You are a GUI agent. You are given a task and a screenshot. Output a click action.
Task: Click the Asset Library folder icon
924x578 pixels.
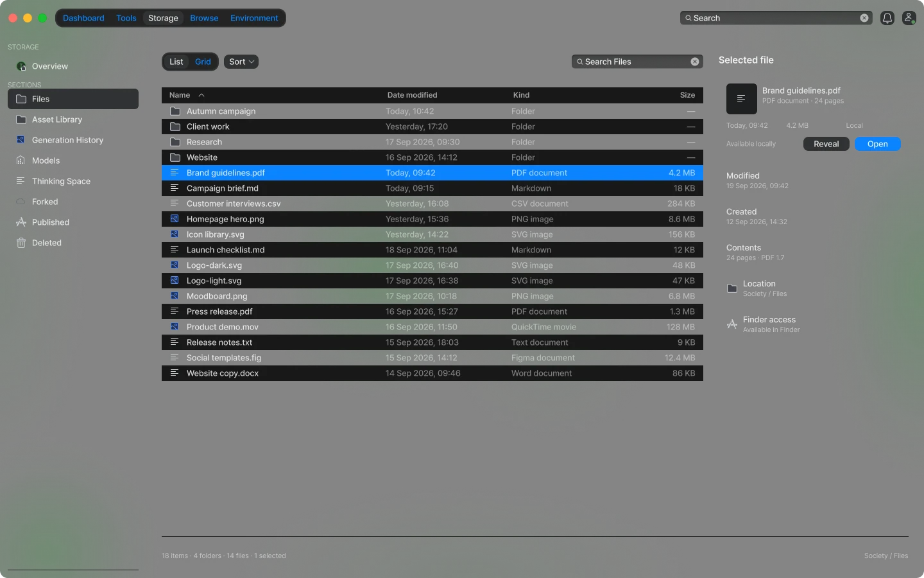pyautogui.click(x=21, y=119)
